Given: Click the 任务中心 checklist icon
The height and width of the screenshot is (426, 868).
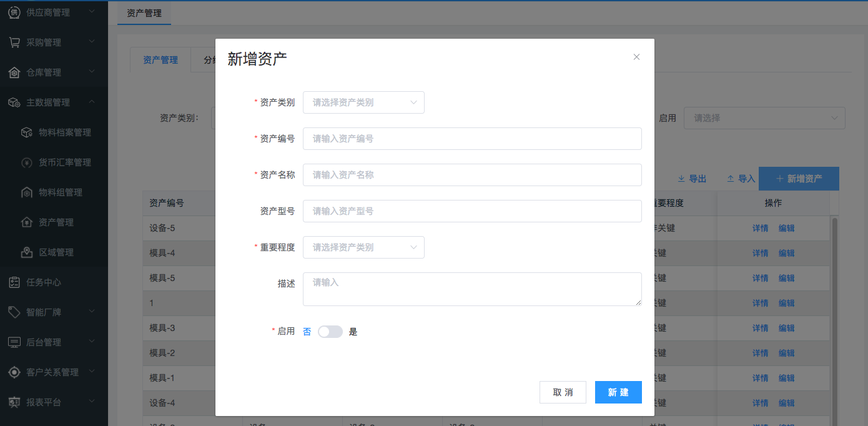Looking at the screenshot, I should click(14, 282).
